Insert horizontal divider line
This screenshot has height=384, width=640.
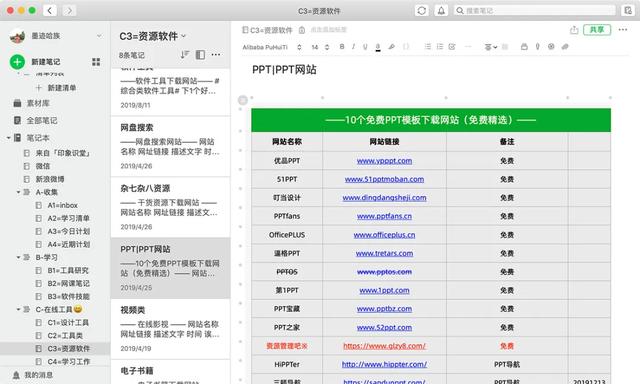[x=468, y=47]
